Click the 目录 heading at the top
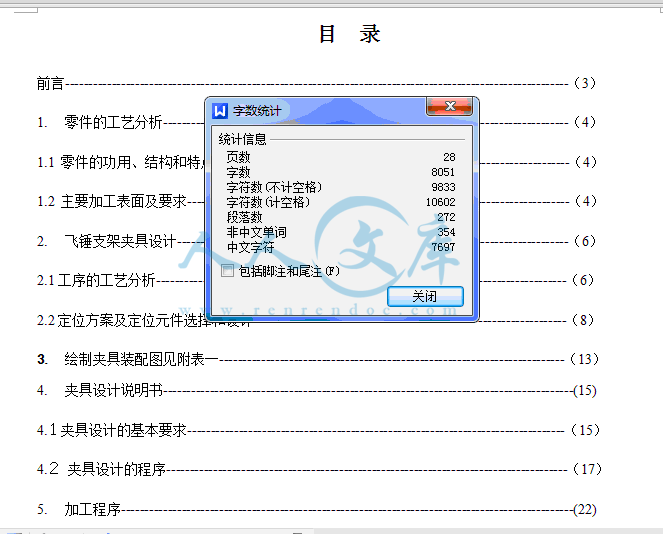Screen dimensions: 663x534 [349, 34]
